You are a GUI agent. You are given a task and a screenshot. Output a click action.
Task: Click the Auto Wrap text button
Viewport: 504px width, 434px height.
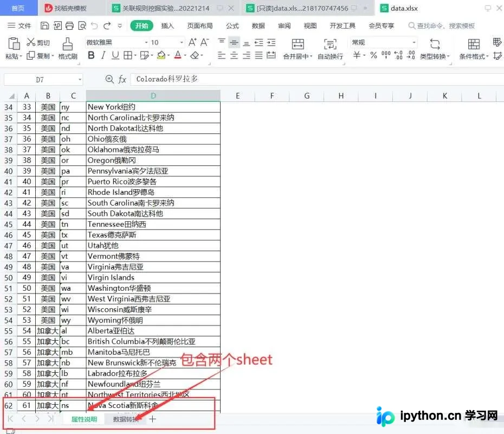331,49
